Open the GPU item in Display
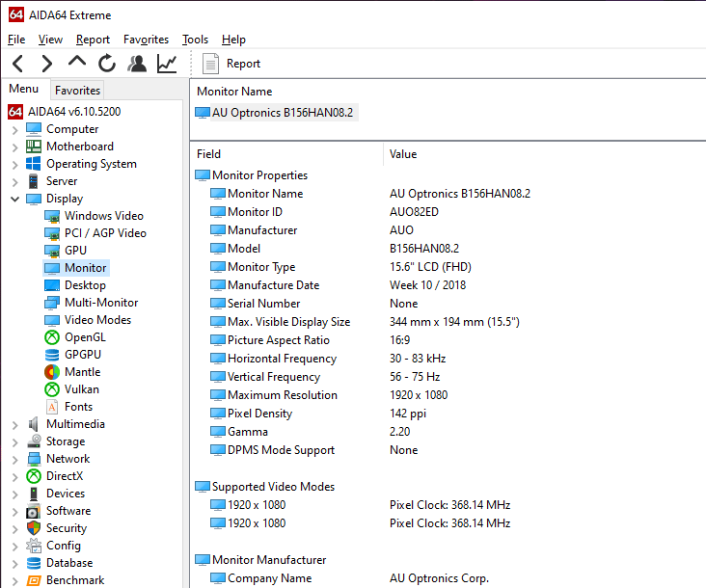706x588 pixels. point(66,250)
